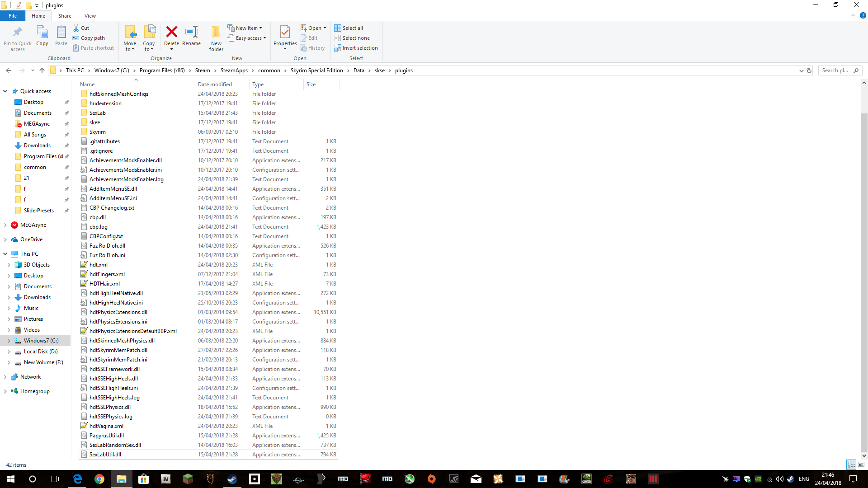
Task: Refresh the current folder view
Action: [x=809, y=70]
